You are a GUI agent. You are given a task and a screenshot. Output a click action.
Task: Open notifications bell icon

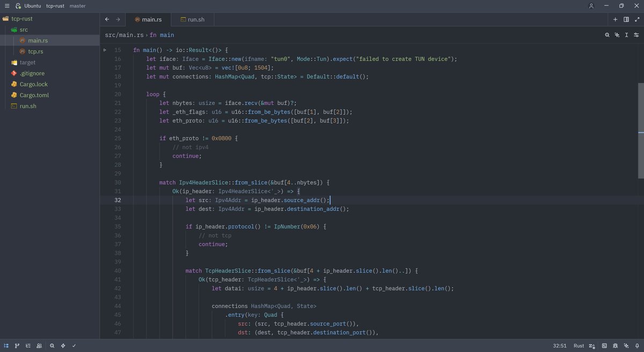point(636,346)
